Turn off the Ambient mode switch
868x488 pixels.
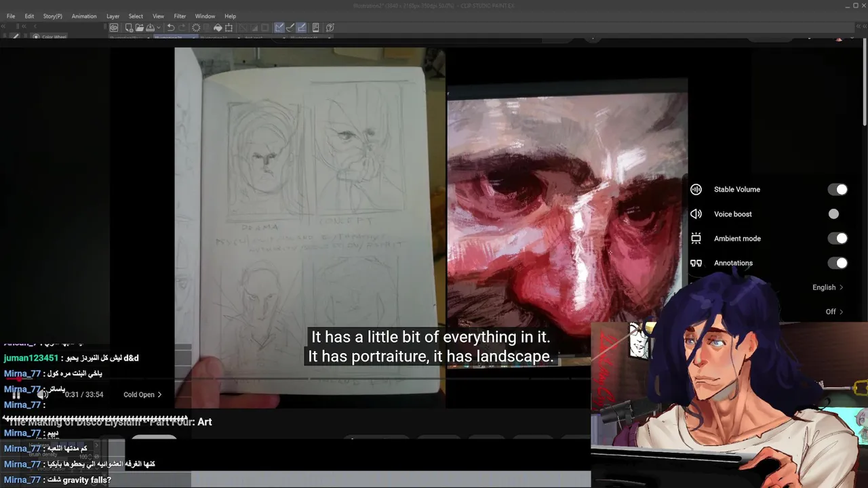(837, 239)
